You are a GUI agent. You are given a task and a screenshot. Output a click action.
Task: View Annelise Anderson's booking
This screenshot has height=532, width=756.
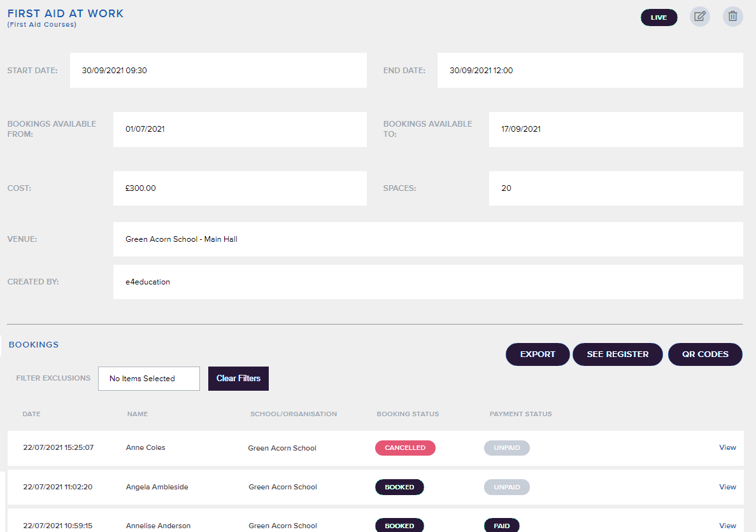click(727, 526)
